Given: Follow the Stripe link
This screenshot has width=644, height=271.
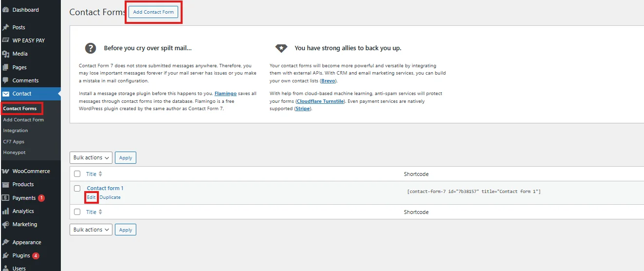Looking at the screenshot, I should click(x=303, y=109).
